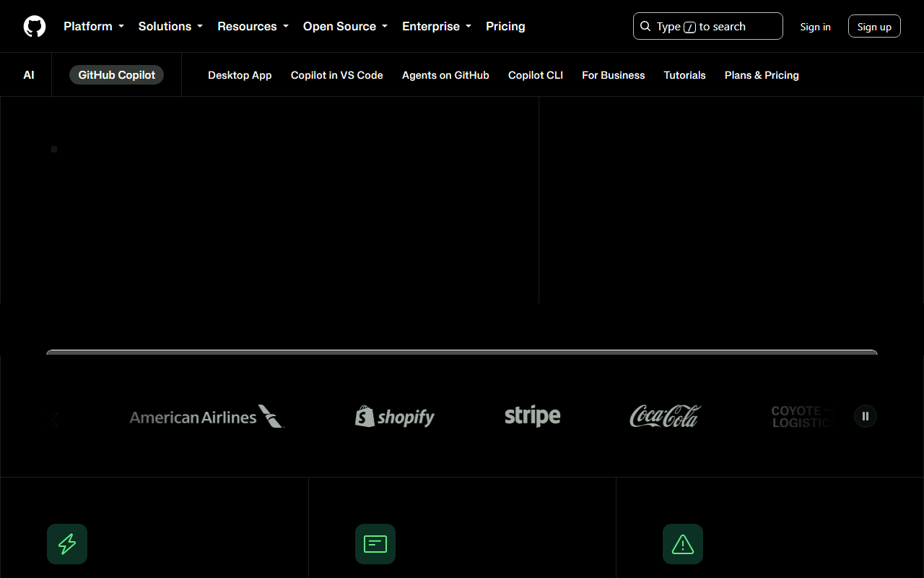Expand the Enterprise dropdown menu
This screenshot has height=578, width=924.
[437, 26]
